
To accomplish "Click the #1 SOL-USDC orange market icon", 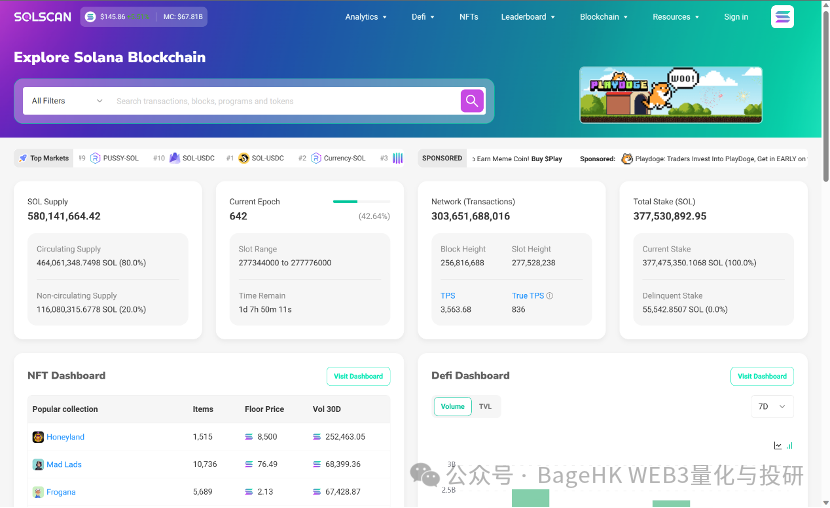I will click(x=243, y=158).
